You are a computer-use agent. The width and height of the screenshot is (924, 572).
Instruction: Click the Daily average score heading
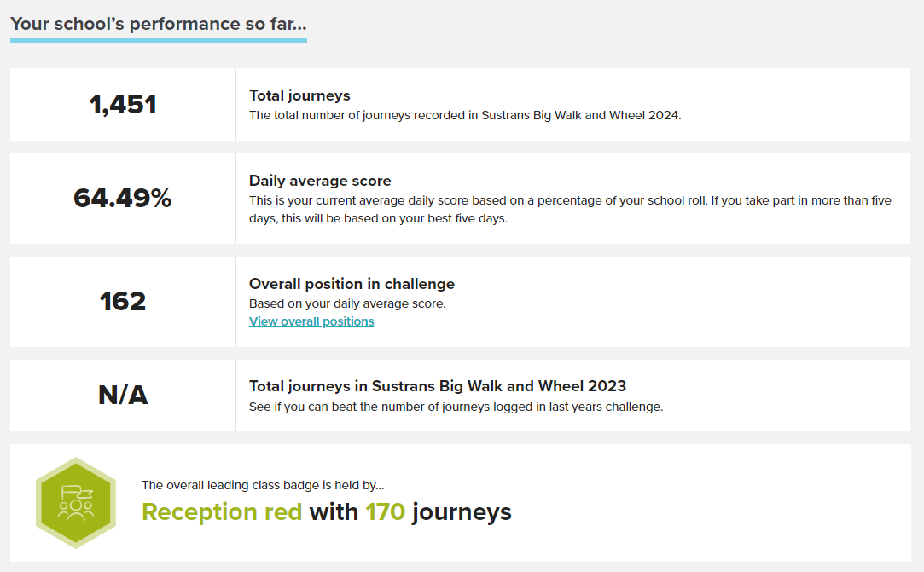click(x=320, y=181)
